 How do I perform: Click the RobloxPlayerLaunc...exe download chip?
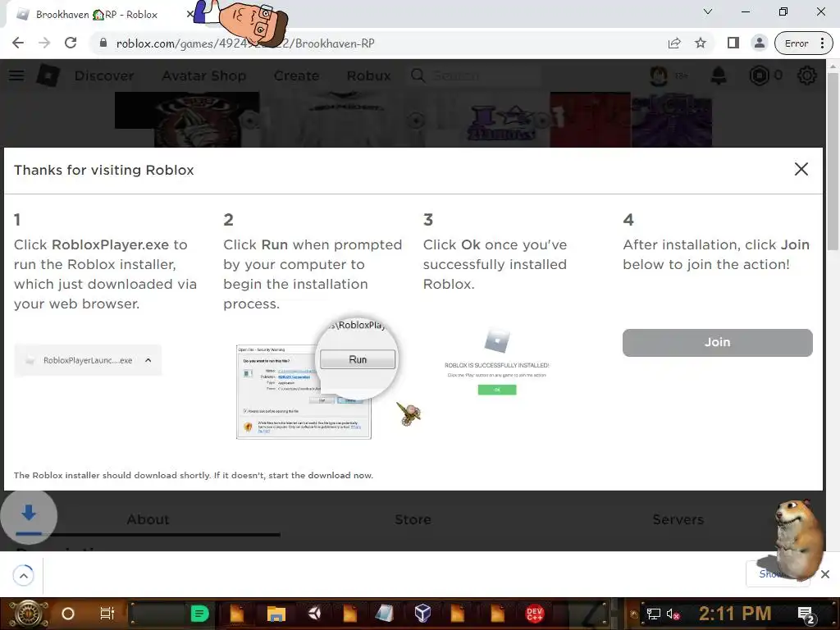click(88, 361)
